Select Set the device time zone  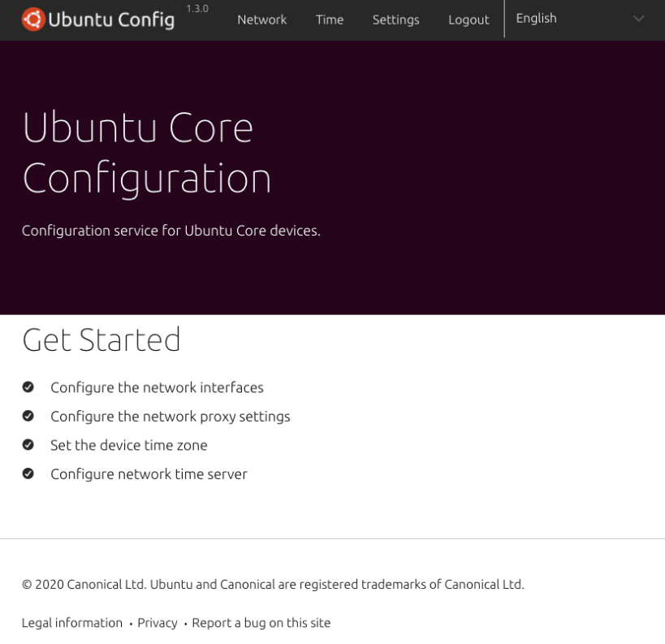click(128, 445)
